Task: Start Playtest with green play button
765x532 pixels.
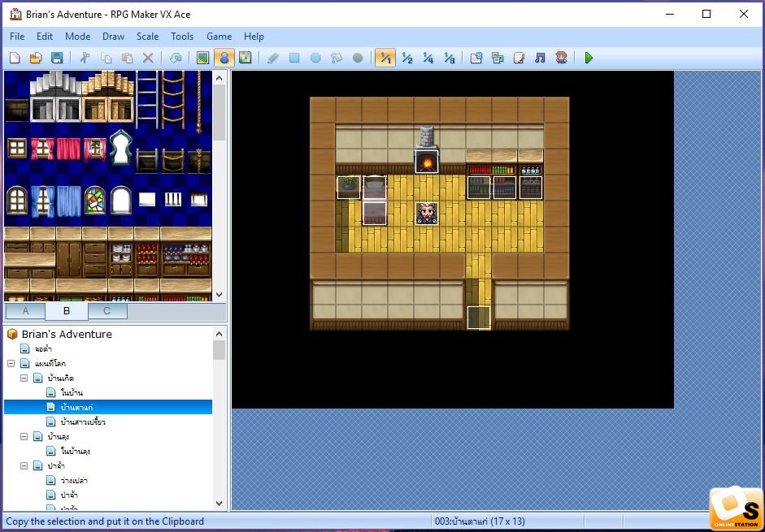Action: (x=589, y=58)
